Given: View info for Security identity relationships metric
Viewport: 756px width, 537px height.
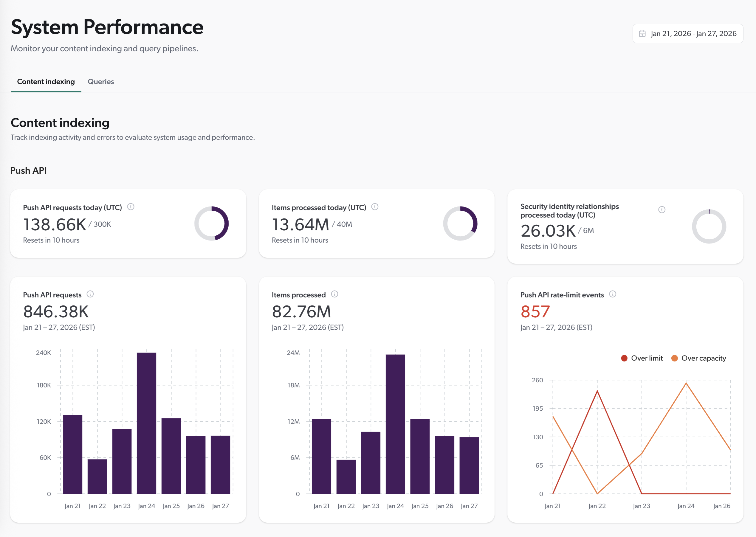Looking at the screenshot, I should click(661, 209).
